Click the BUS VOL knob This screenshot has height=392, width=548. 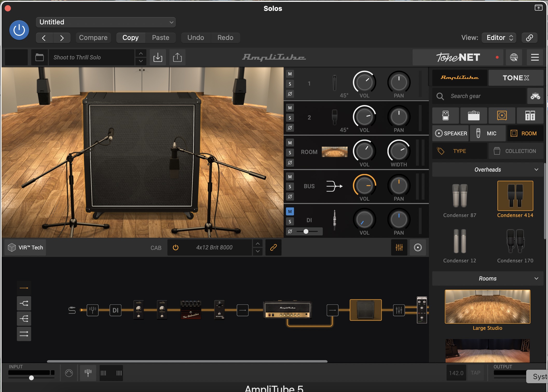365,186
